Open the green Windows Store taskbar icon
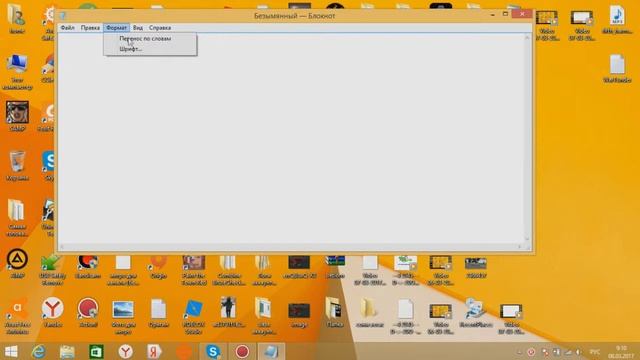Image resolution: width=640 pixels, height=360 pixels. click(x=96, y=351)
